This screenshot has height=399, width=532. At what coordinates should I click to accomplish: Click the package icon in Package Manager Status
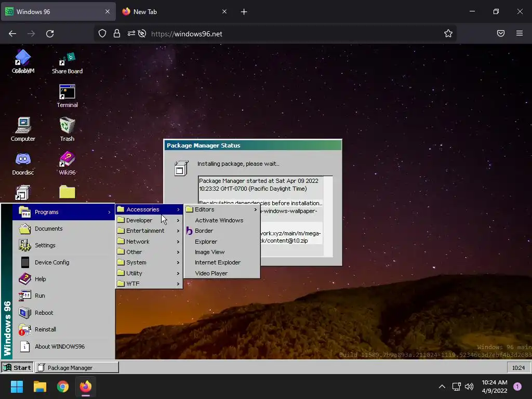pos(181,168)
